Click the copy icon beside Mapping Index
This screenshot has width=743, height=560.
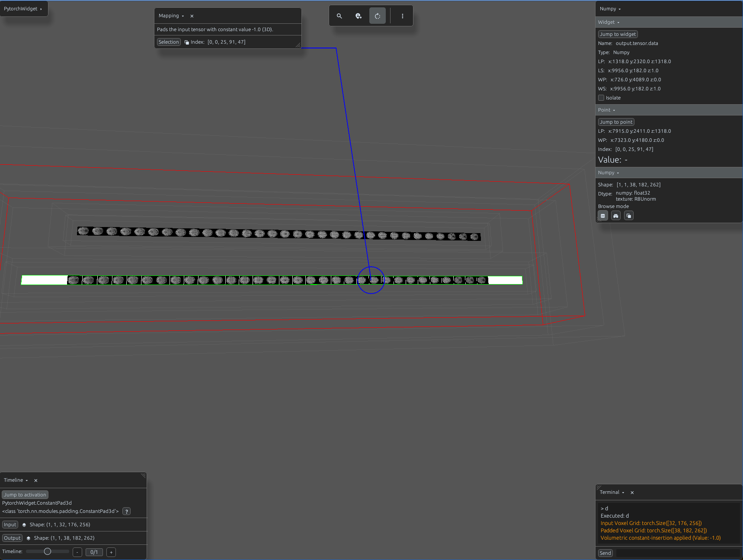point(187,42)
